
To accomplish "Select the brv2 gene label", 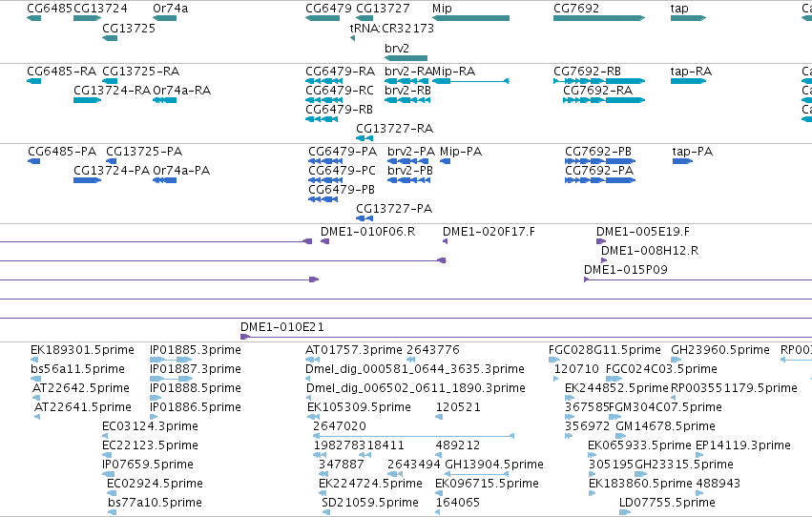I will tap(397, 48).
